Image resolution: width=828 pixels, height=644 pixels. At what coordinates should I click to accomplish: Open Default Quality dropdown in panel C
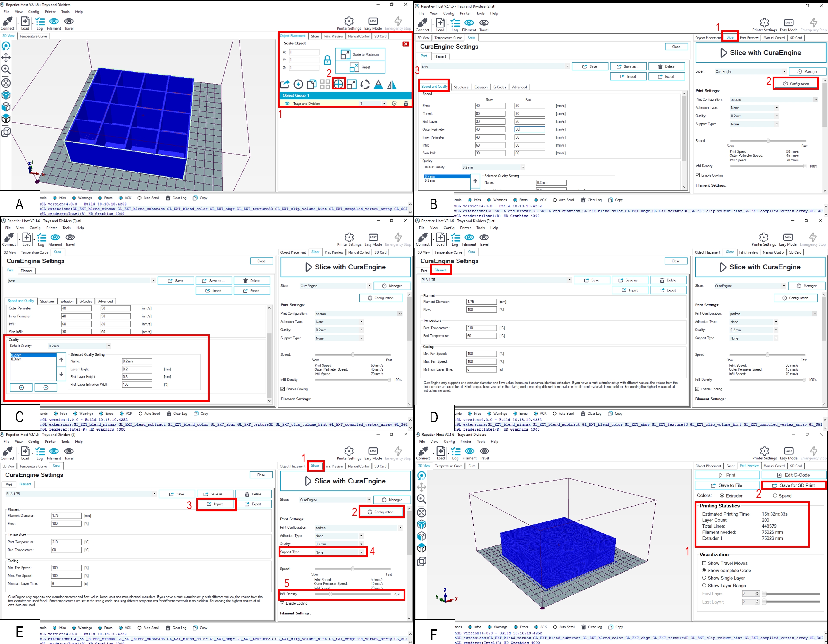click(x=109, y=346)
